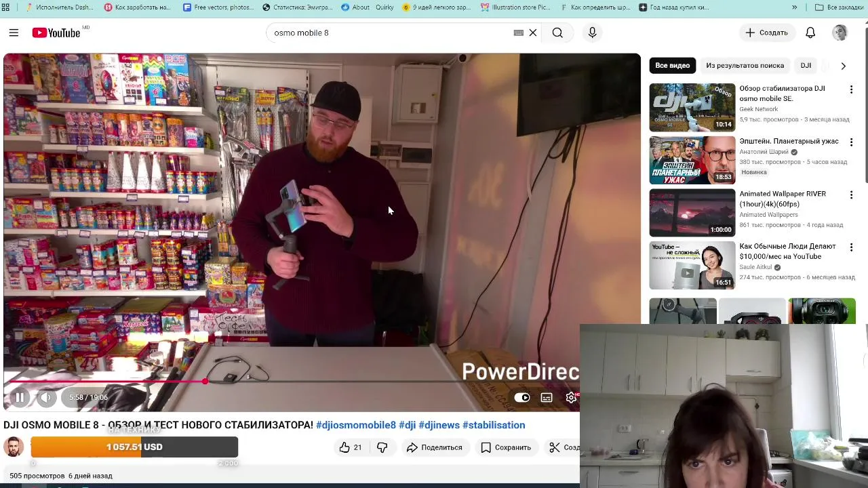Viewport: 868px width, 488px height.
Task: Open the $10,000/мес на YouTube video thumbnail
Action: (x=692, y=265)
